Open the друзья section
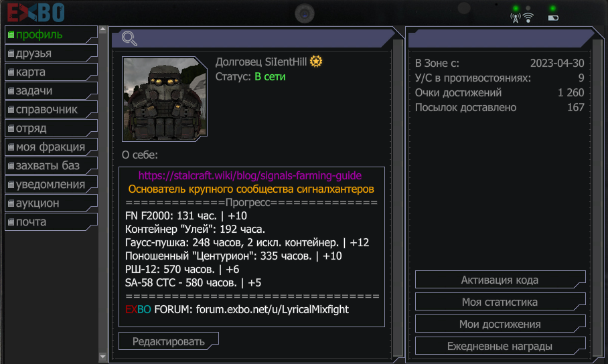 click(51, 53)
